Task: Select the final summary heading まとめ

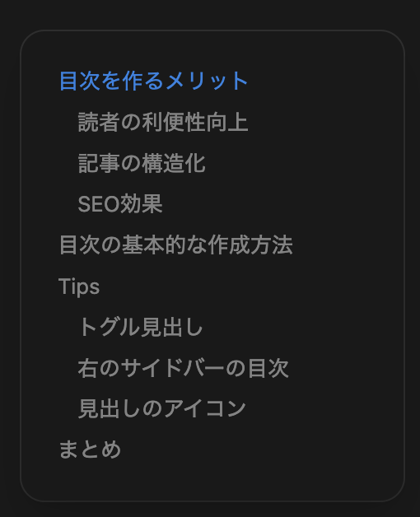Action: [90, 449]
